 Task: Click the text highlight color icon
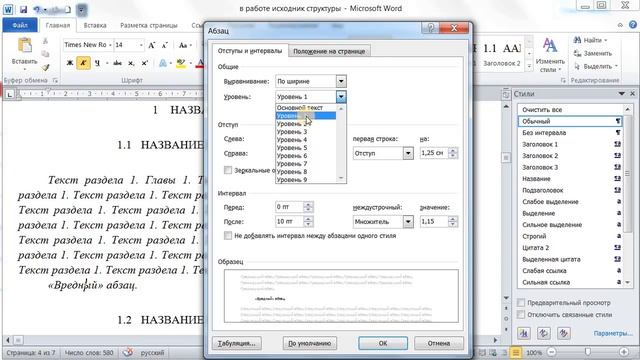click(180, 63)
